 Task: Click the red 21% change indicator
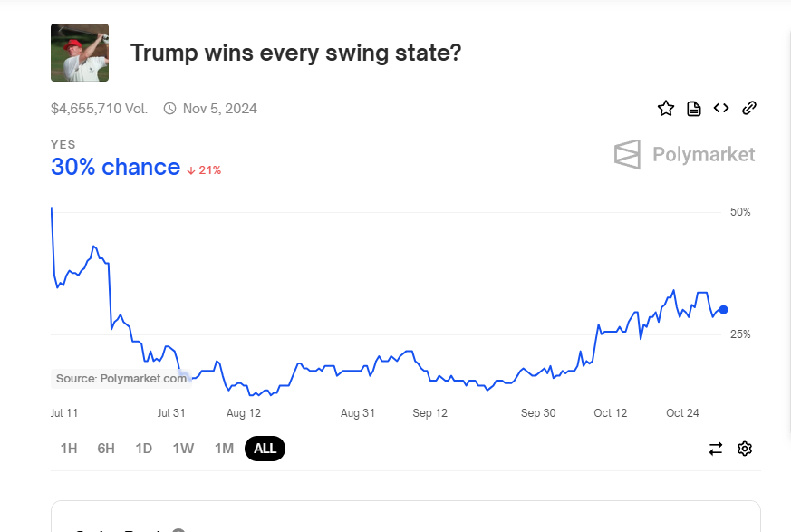pos(205,170)
